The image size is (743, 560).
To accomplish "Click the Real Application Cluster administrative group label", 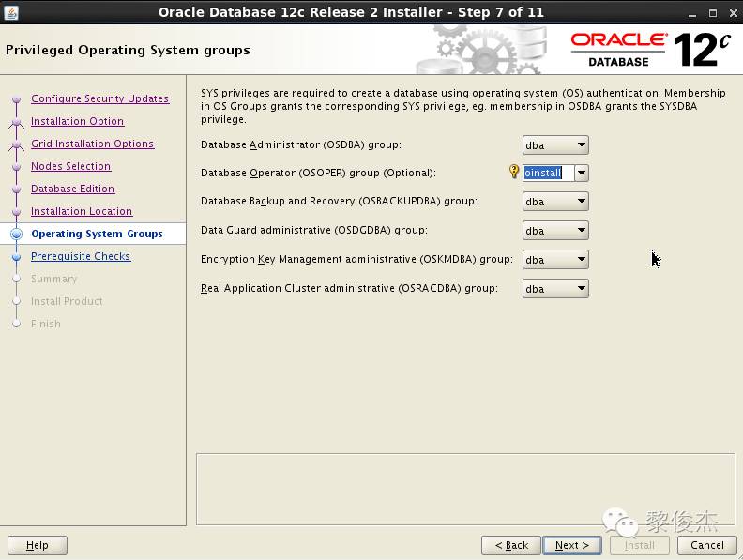I will (349, 288).
